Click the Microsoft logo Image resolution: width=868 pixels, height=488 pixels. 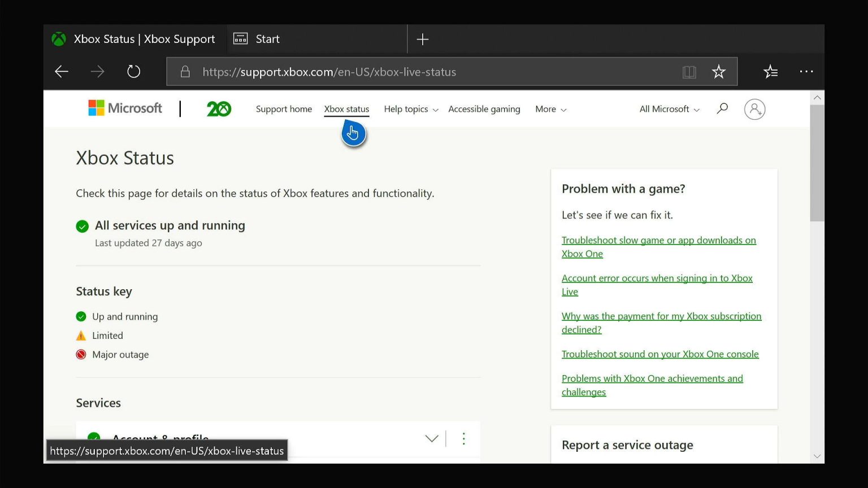tap(125, 108)
